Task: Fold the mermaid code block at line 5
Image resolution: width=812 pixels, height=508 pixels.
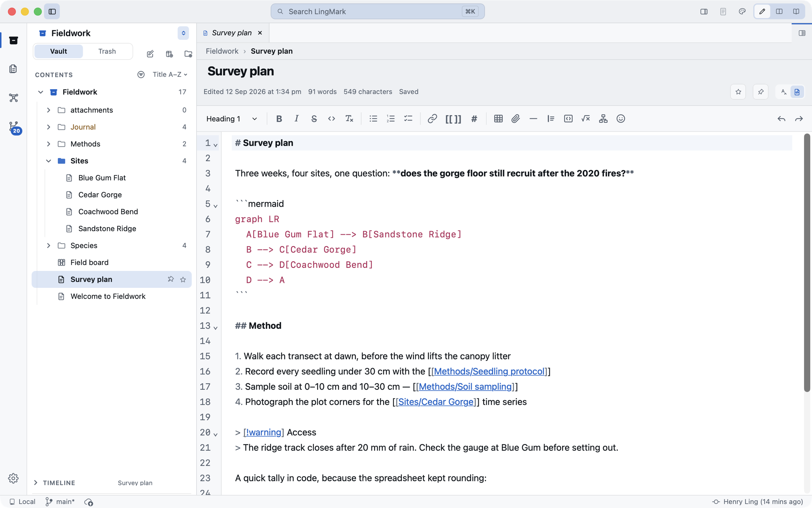Action: click(215, 205)
